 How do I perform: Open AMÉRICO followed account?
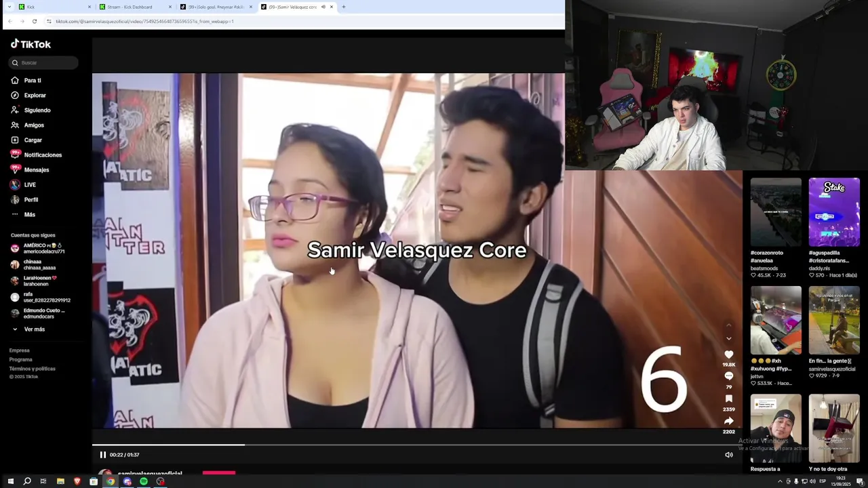(38, 248)
